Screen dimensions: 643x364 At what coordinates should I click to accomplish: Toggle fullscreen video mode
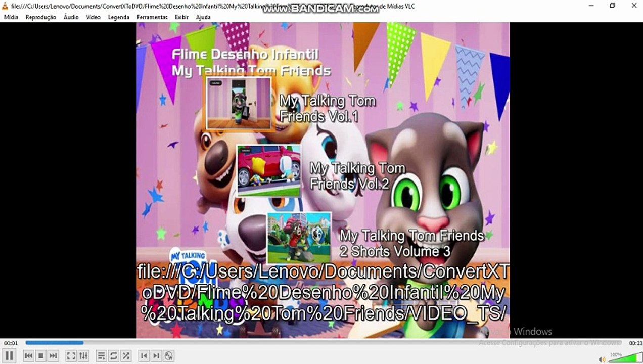pyautogui.click(x=71, y=356)
